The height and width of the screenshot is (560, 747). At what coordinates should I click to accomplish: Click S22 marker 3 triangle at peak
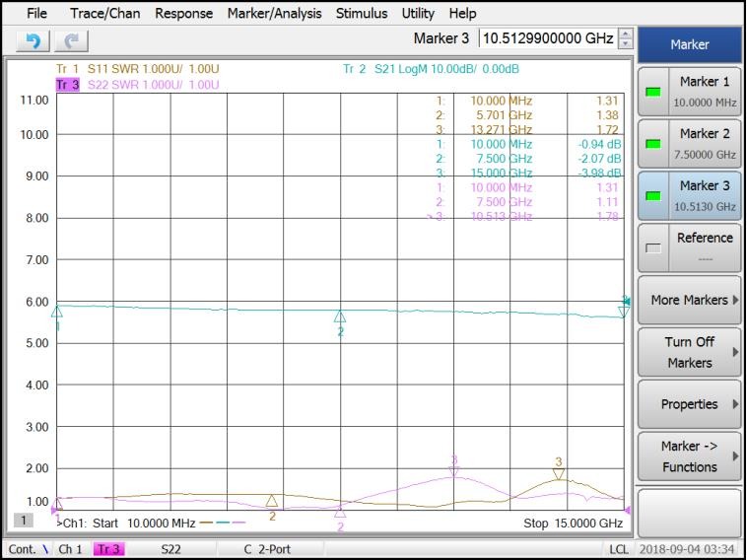[454, 471]
